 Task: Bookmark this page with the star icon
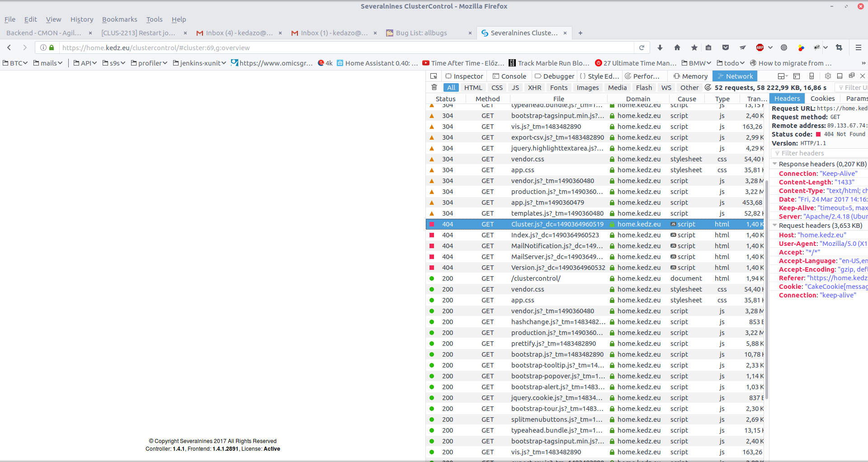tap(694, 47)
